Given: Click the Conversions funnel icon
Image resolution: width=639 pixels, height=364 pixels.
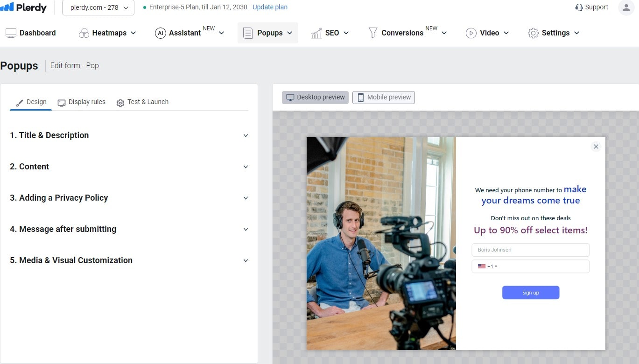Looking at the screenshot, I should tap(372, 33).
